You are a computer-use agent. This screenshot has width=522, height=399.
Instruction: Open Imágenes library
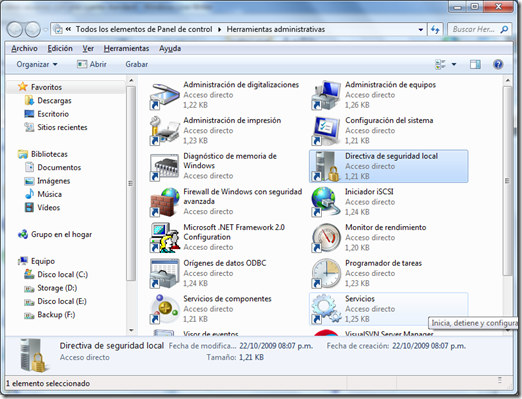coord(54,181)
